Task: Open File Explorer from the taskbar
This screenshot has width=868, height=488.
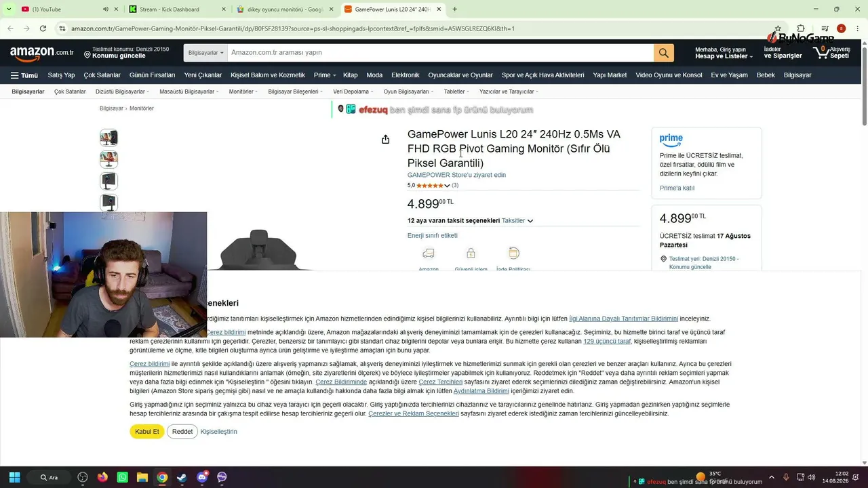Action: click(x=142, y=477)
